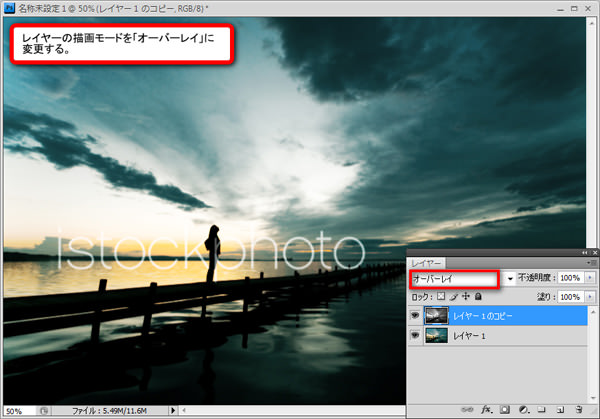Toggle lock image pixels brush icon
The image size is (600, 419).
tap(453, 297)
